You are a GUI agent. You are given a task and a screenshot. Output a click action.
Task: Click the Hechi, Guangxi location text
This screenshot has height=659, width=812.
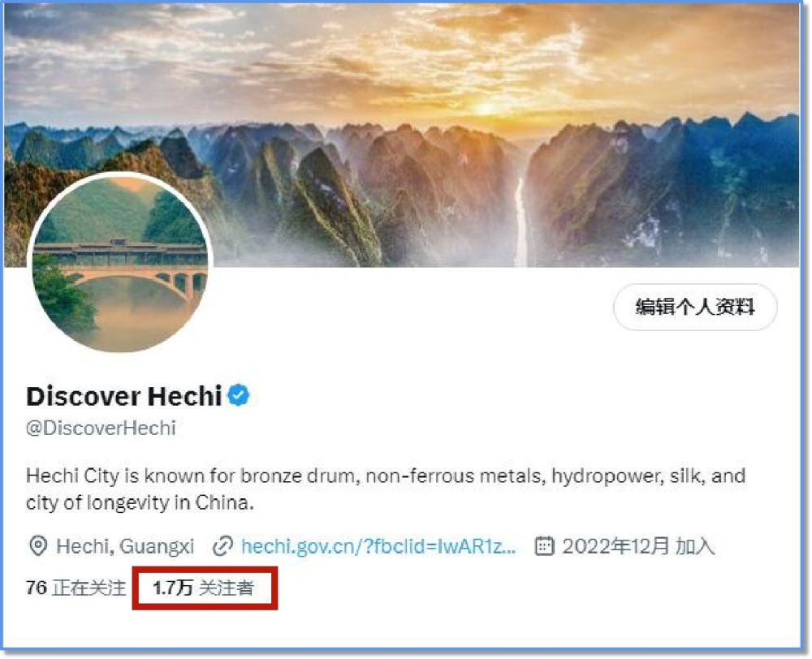point(125,546)
